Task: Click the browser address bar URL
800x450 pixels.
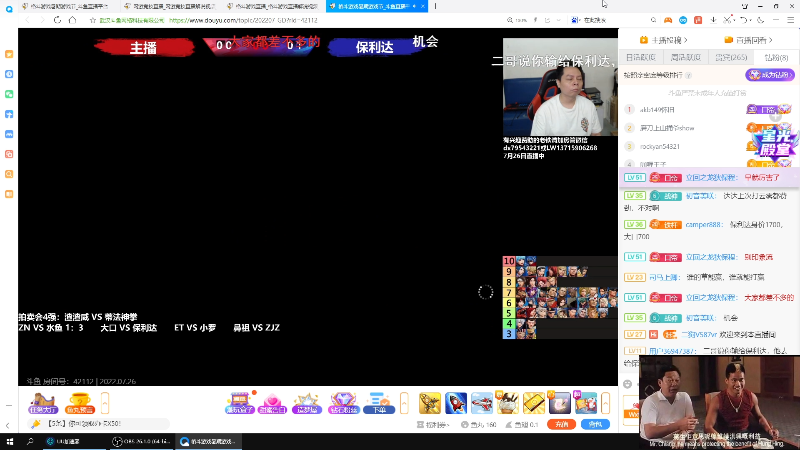Action: click(x=243, y=20)
